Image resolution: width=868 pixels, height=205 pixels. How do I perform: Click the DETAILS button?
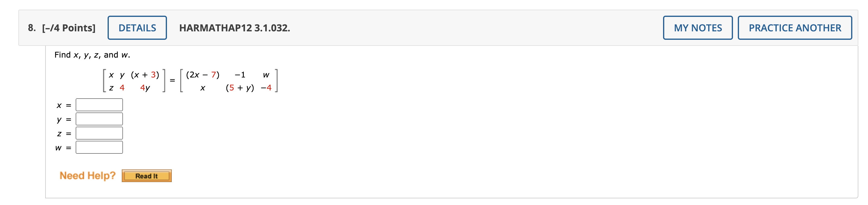tap(137, 28)
